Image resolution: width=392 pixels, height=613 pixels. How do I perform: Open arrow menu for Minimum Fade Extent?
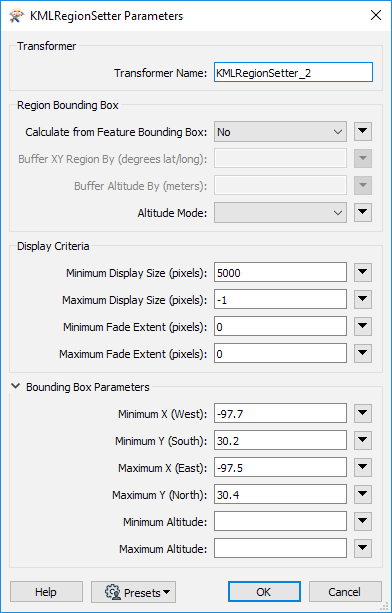pyautogui.click(x=363, y=326)
